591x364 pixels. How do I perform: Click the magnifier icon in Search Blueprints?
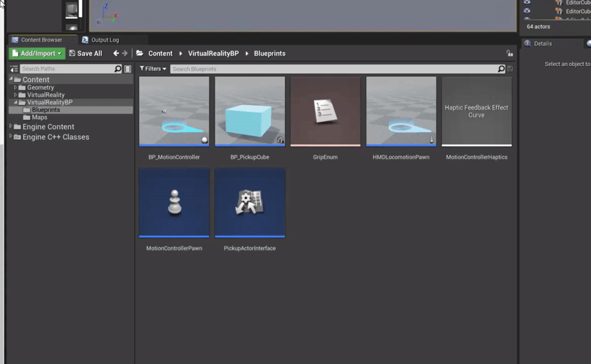(501, 69)
